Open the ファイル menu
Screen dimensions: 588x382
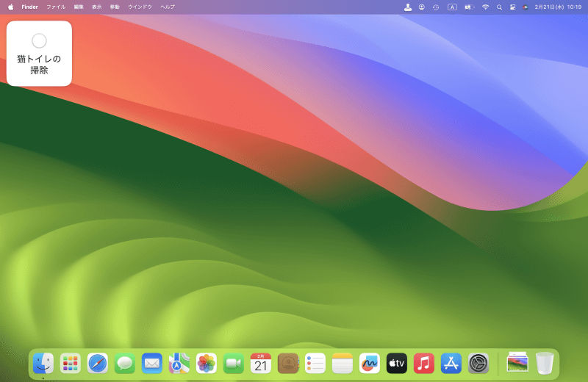click(x=56, y=7)
